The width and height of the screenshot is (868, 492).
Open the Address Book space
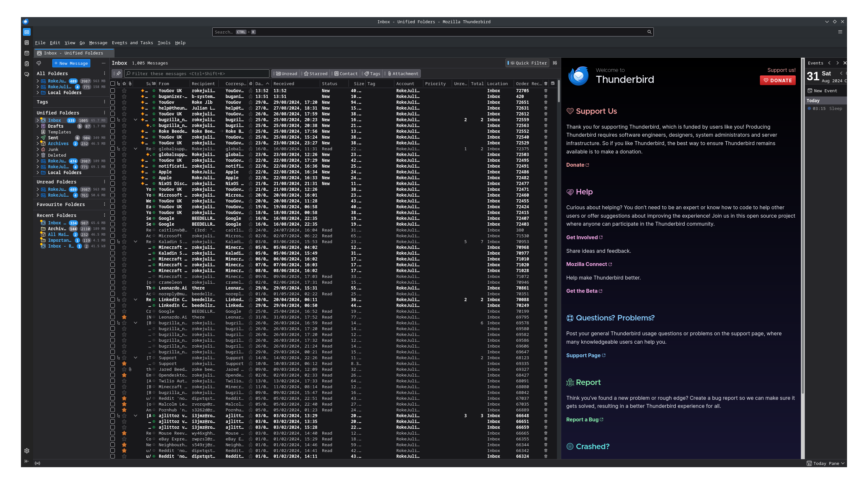[x=27, y=43]
